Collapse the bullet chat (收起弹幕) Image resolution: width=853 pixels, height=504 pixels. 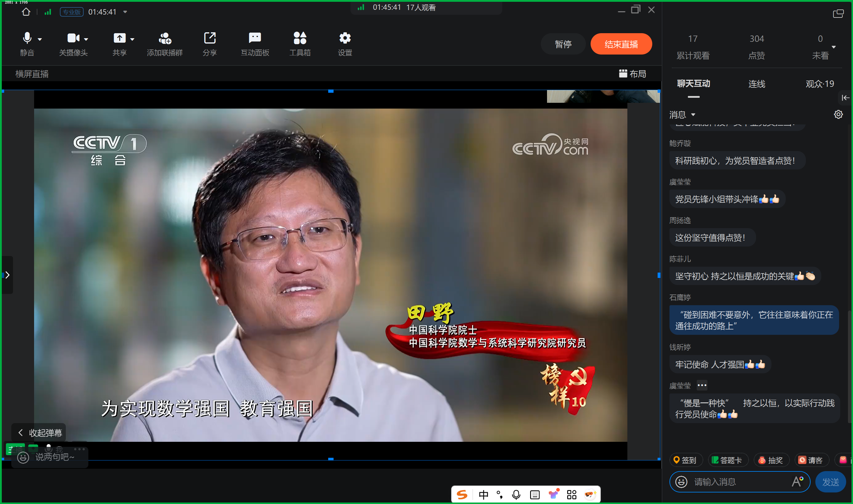click(39, 433)
